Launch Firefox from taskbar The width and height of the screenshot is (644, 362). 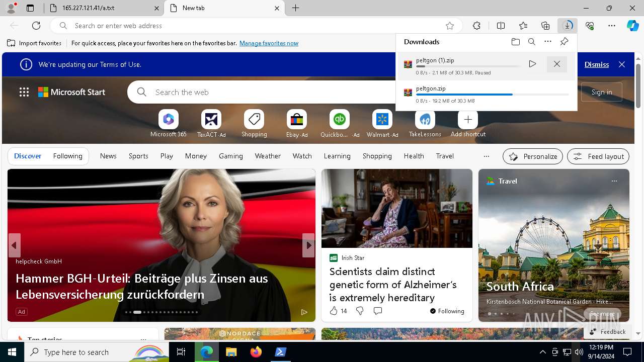pos(256,352)
